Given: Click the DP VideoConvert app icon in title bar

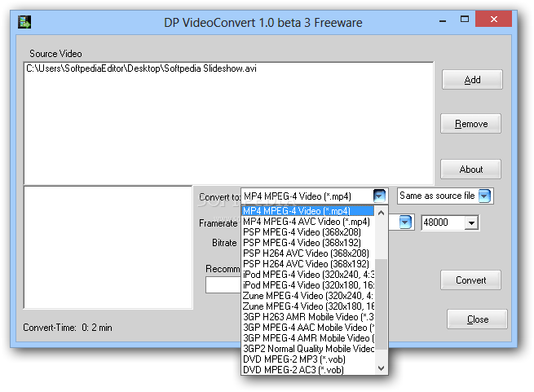Looking at the screenshot, I should 24,22.
